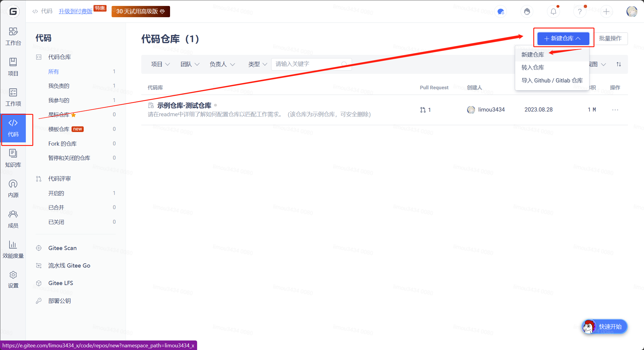644x350 pixels.
Task: Open the 内源 inner source icon
Action: point(13,188)
